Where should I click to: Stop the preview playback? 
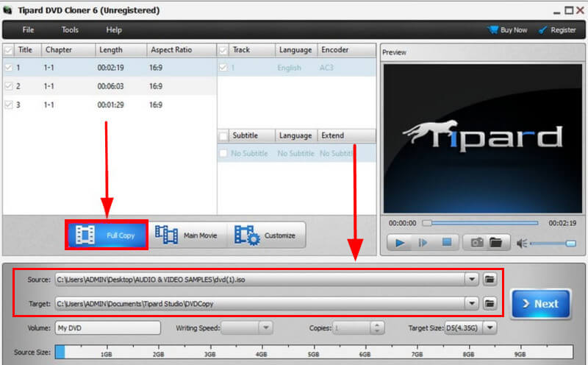446,242
